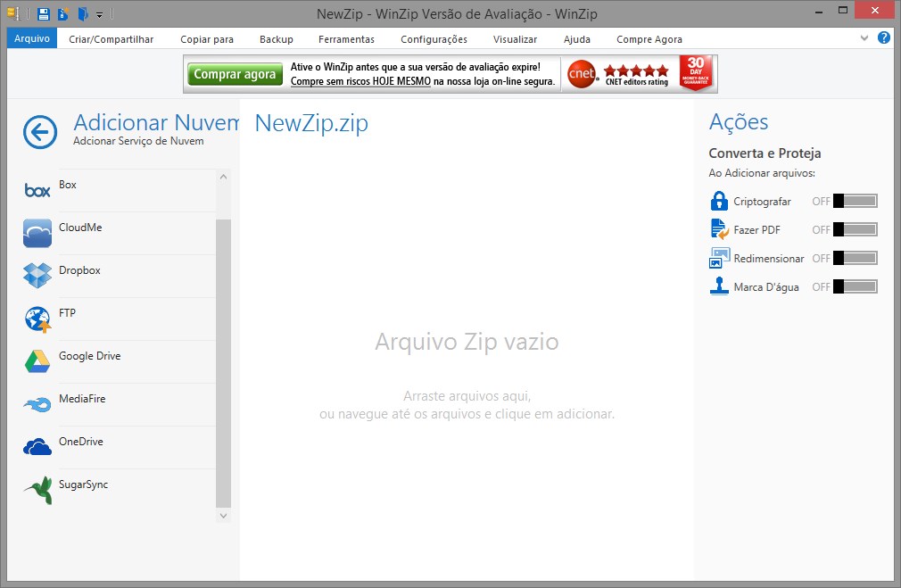Click the NewZip.zip file title
This screenshot has width=901, height=588.
311,123
